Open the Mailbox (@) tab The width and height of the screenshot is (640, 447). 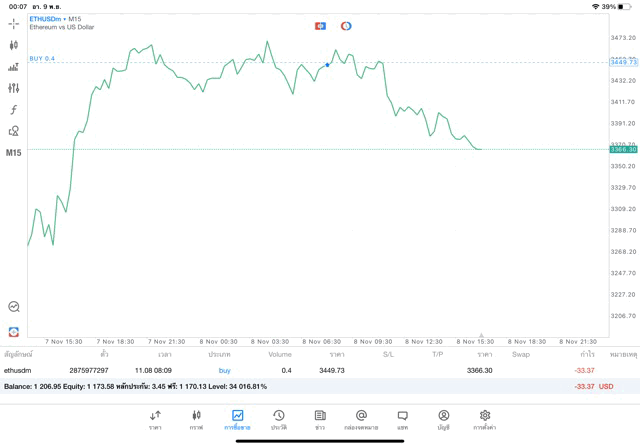click(x=361, y=419)
